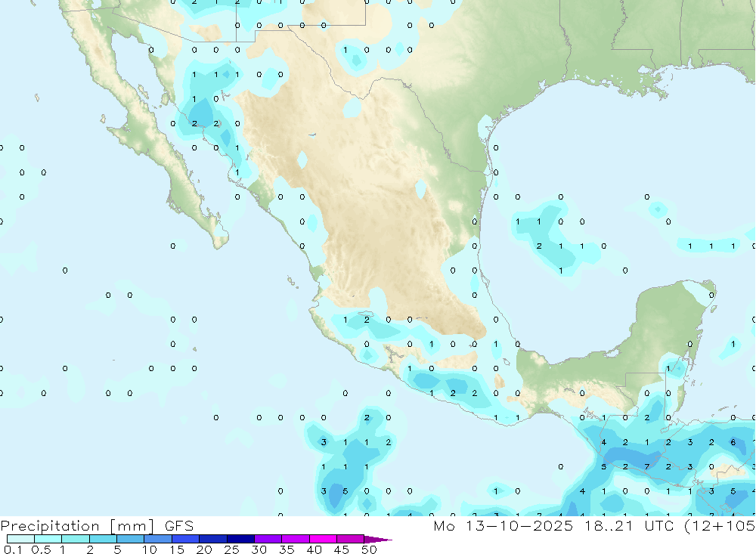Image resolution: width=756 pixels, height=554 pixels.
Task: Click the 'UTC' label
Action: [659, 525]
